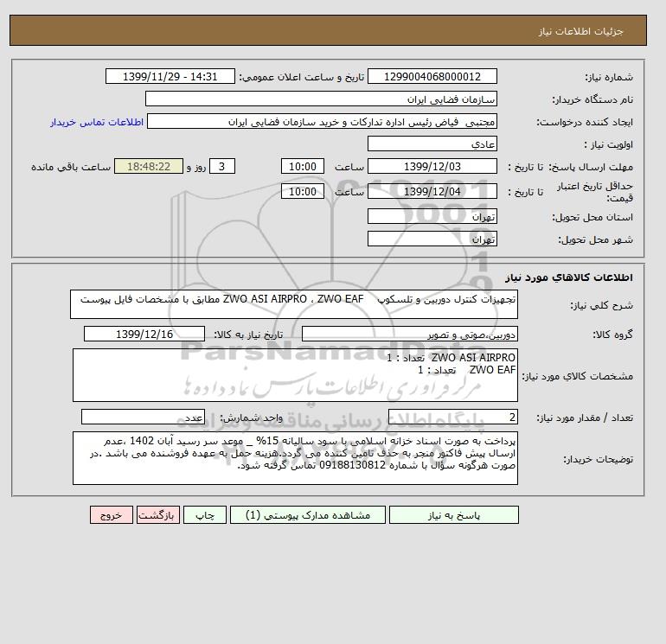
Task: Click the priority field عادی
Action: click(x=432, y=143)
